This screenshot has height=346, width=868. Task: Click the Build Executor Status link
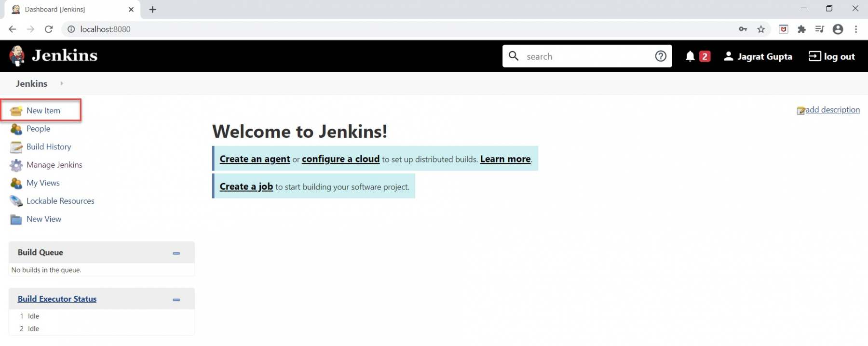coord(57,299)
